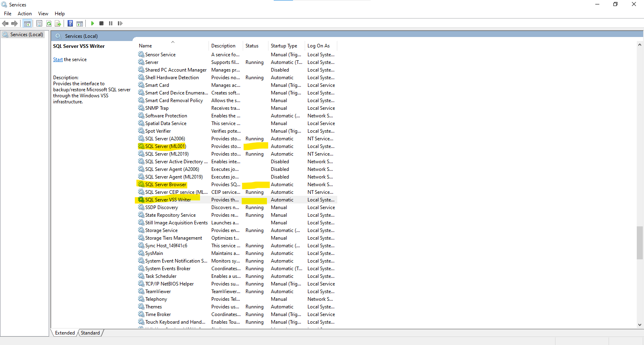Image resolution: width=644 pixels, height=345 pixels.
Task: Sort by the Name column header
Action: click(173, 46)
